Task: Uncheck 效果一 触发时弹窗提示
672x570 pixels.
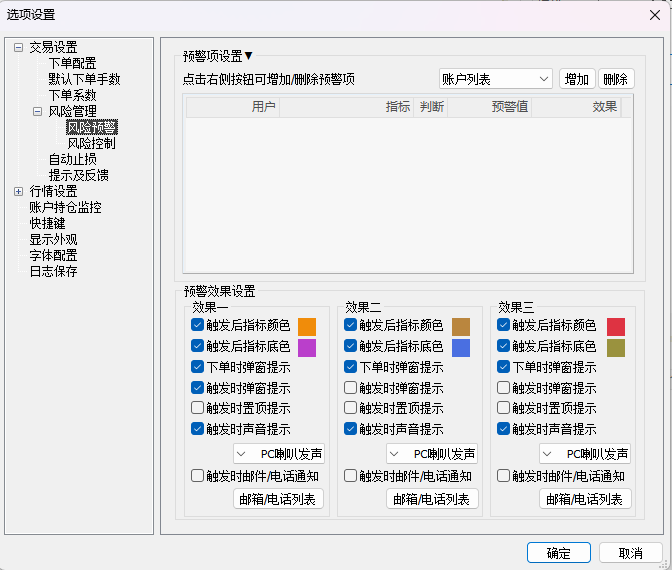Action: [x=197, y=387]
